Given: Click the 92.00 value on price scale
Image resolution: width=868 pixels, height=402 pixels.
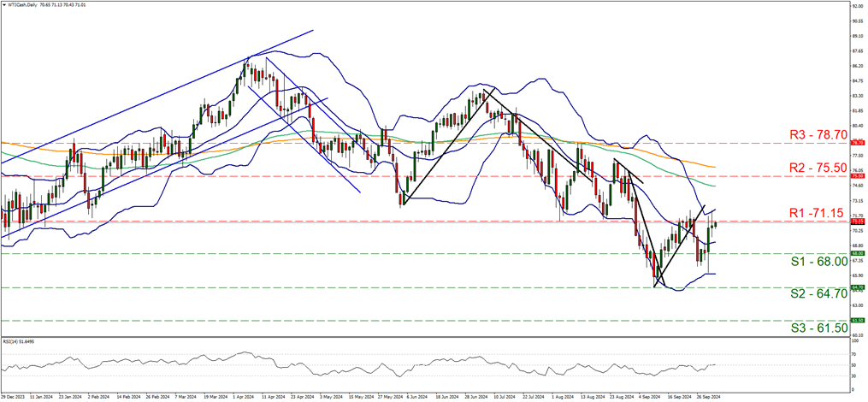Looking at the screenshot, I should pos(858,6).
